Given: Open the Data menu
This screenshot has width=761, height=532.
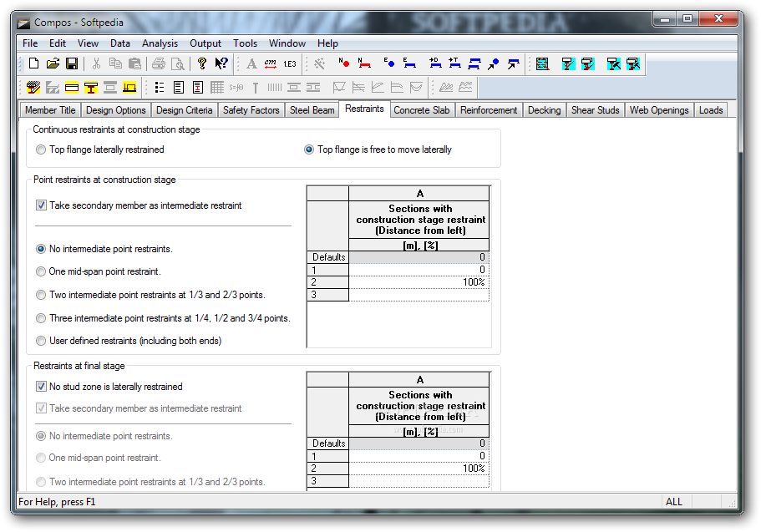Looking at the screenshot, I should coord(120,43).
